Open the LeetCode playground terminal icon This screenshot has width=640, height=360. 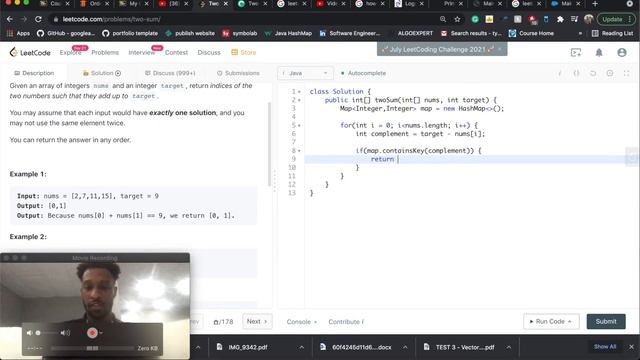click(x=576, y=53)
